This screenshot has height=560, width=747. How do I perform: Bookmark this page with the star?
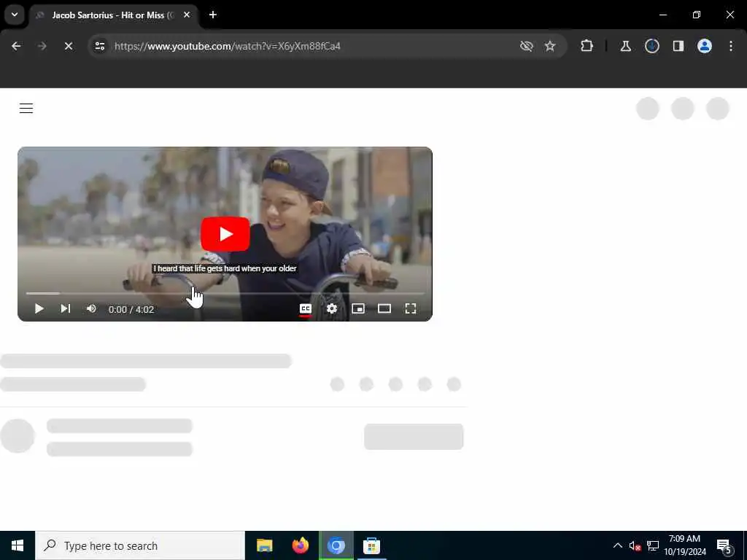click(550, 46)
